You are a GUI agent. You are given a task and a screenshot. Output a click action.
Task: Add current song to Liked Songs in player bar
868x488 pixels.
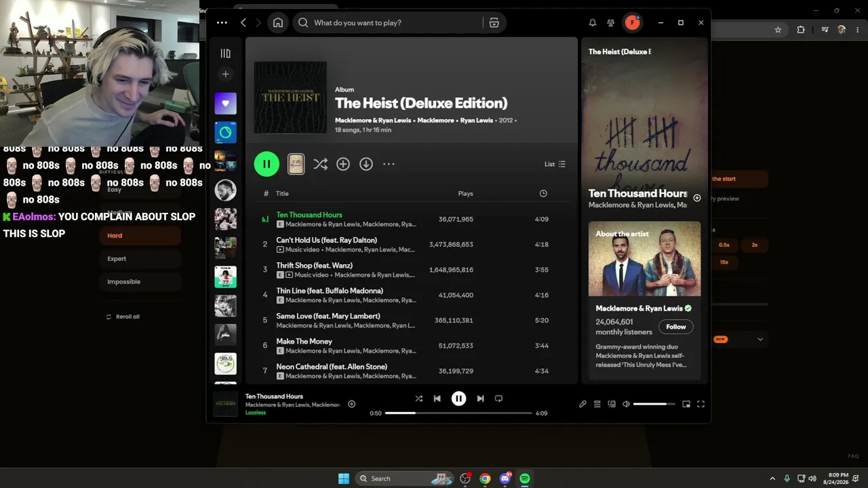coord(351,404)
